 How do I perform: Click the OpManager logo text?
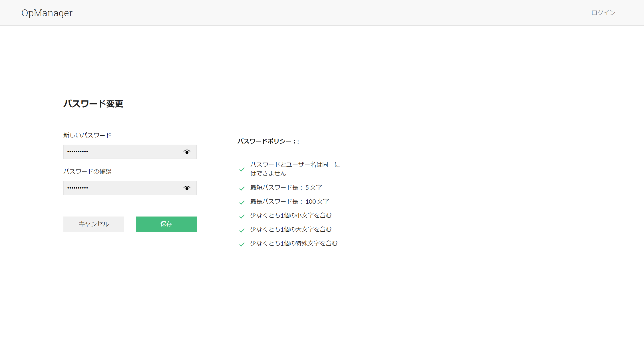pyautogui.click(x=47, y=13)
